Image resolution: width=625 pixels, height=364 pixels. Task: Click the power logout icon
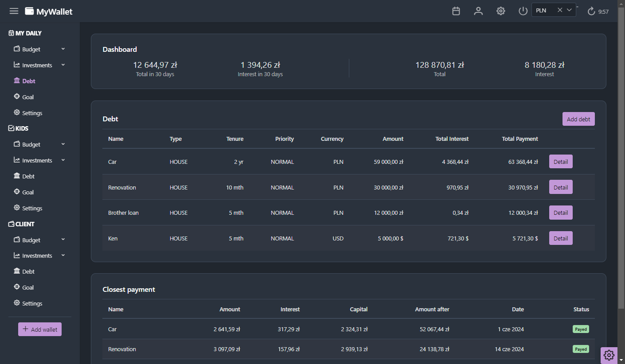click(x=523, y=11)
